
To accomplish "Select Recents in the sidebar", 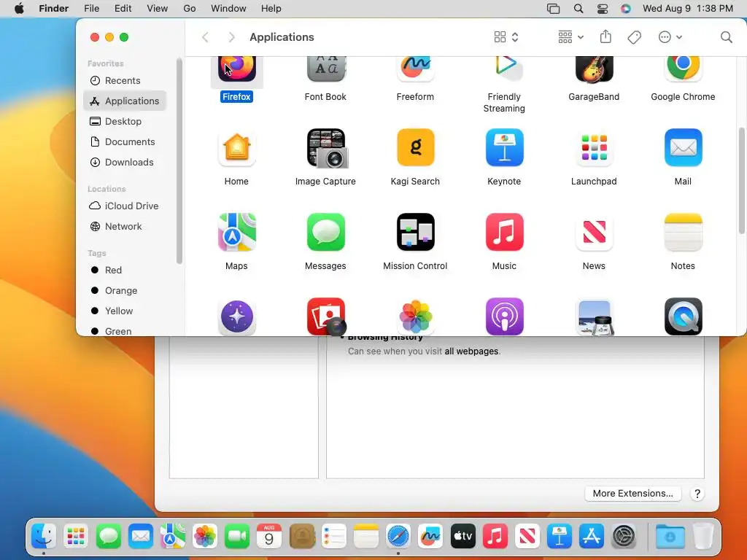I will pyautogui.click(x=125, y=80).
